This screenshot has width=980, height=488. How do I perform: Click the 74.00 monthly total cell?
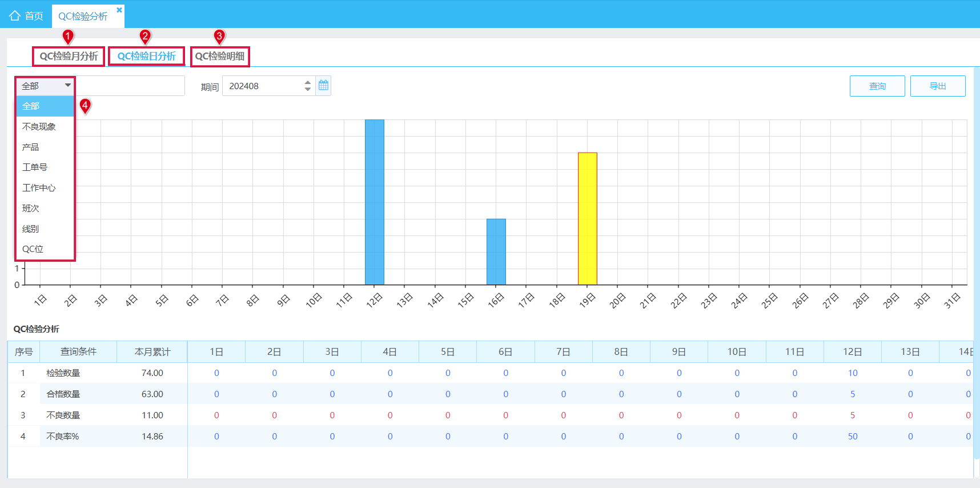152,373
